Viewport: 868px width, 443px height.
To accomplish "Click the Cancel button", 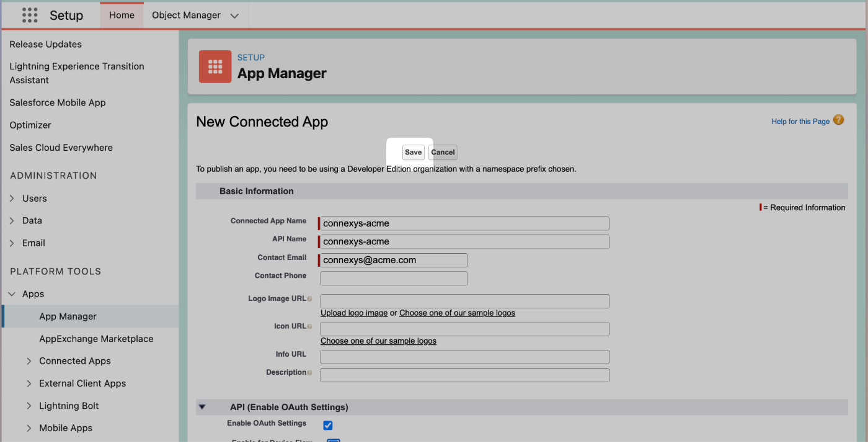I will pos(443,152).
